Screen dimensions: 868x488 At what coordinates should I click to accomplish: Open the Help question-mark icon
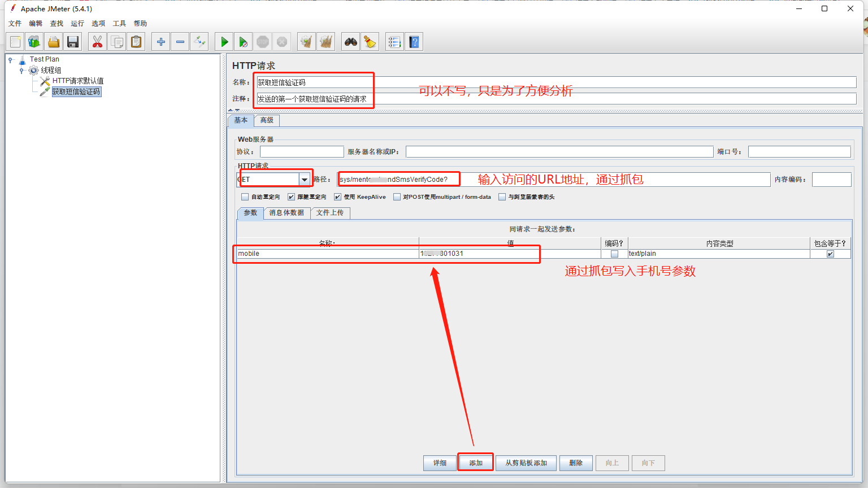(414, 42)
